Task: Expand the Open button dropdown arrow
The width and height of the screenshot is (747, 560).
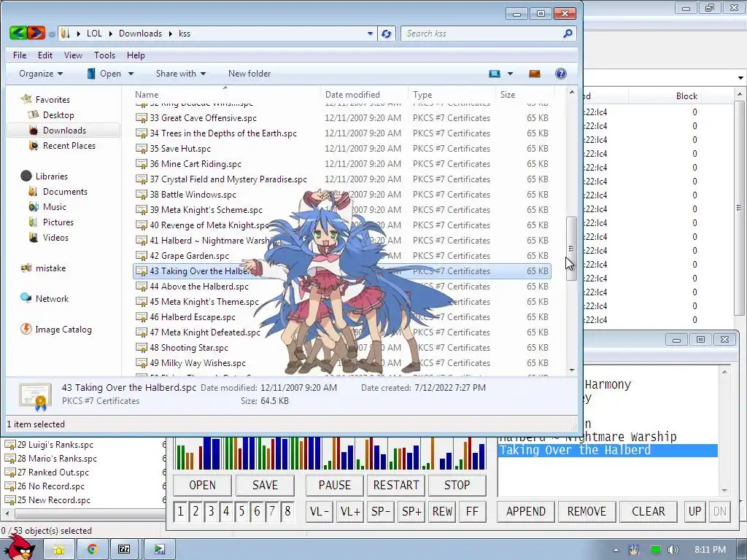Action: [131, 74]
